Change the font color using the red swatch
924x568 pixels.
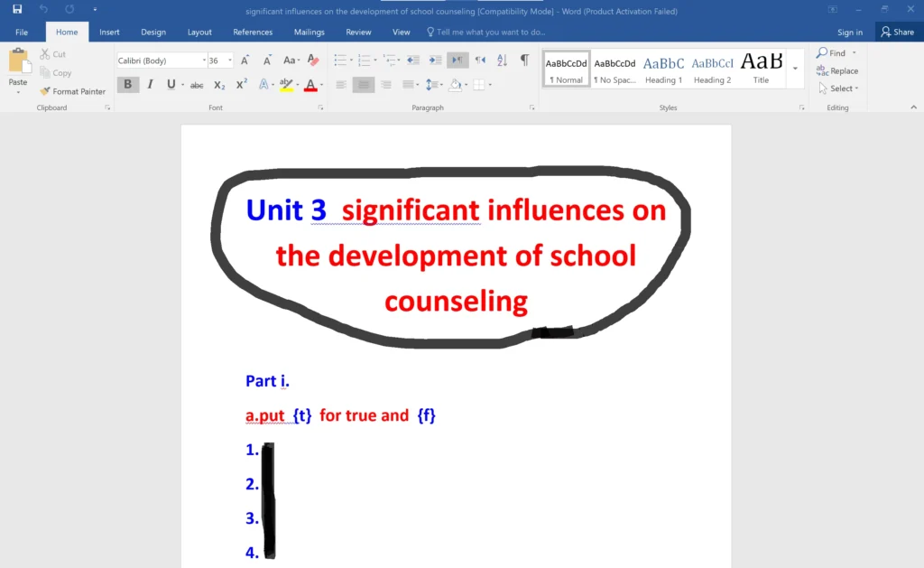click(310, 85)
